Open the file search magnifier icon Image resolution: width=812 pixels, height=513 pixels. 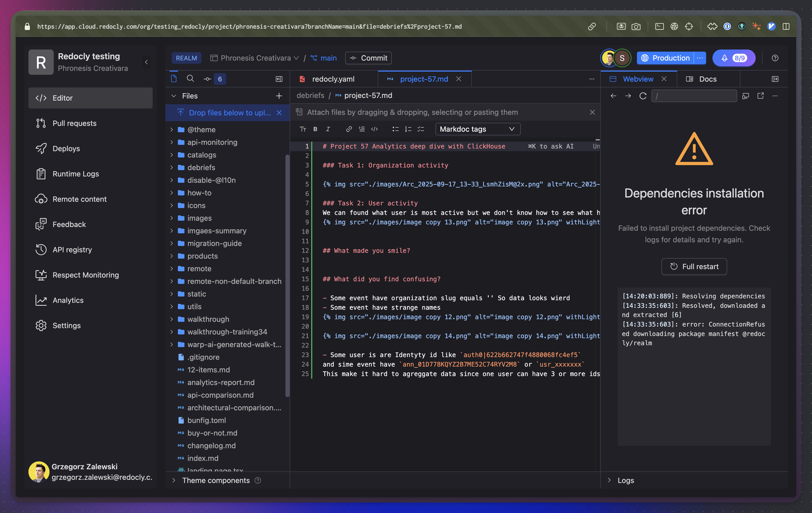[190, 78]
